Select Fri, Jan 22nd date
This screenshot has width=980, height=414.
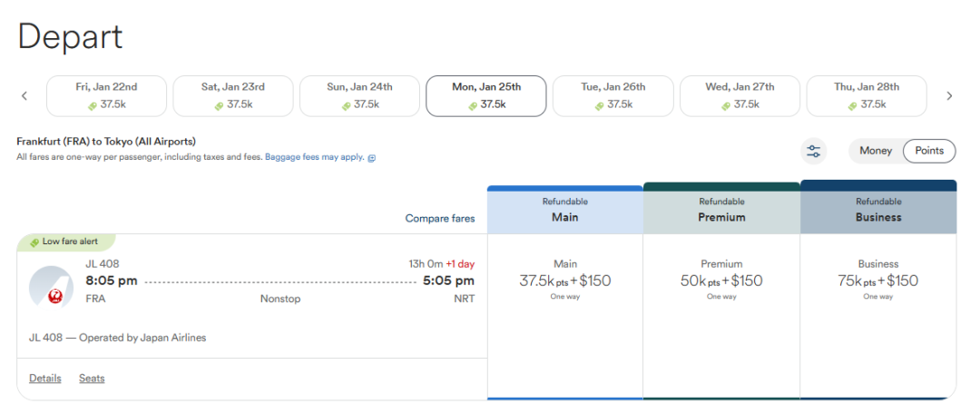[x=107, y=95]
